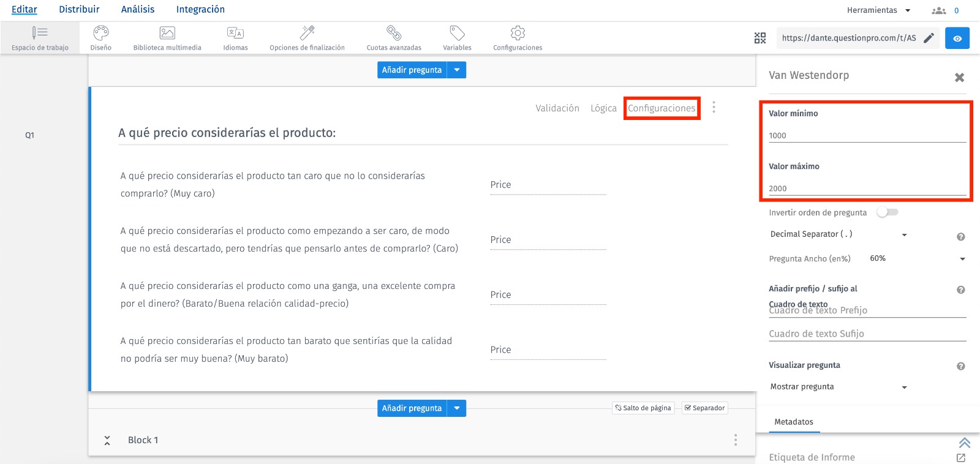Select the Metadatos tab
This screenshot has width=980, height=464.
794,422
